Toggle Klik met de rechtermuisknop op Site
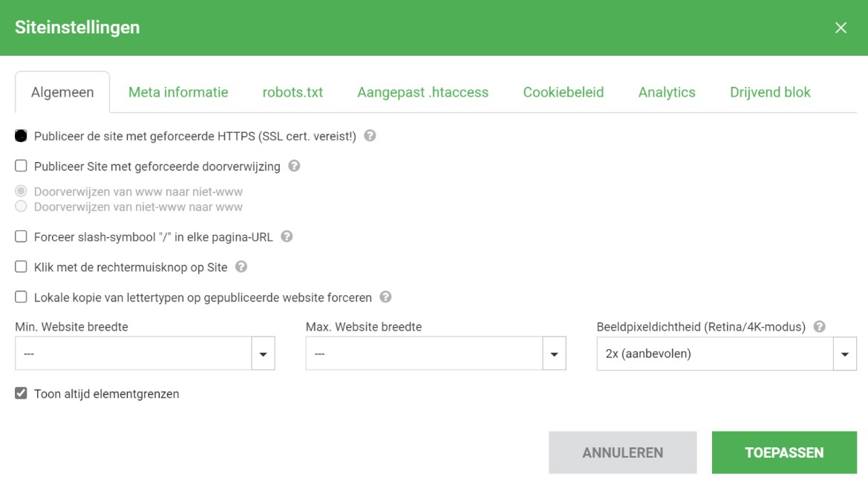The height and width of the screenshot is (480, 868). point(21,267)
